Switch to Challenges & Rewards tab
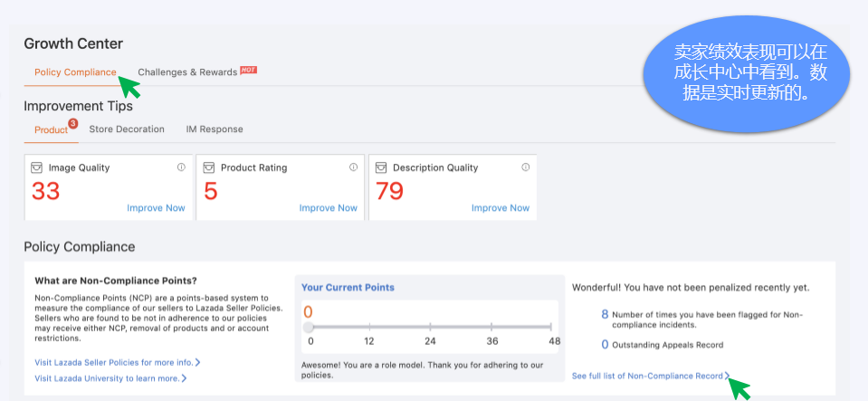 187,72
